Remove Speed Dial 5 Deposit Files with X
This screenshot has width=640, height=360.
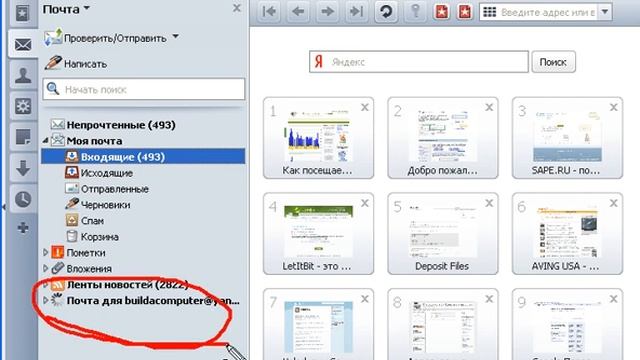[489, 203]
